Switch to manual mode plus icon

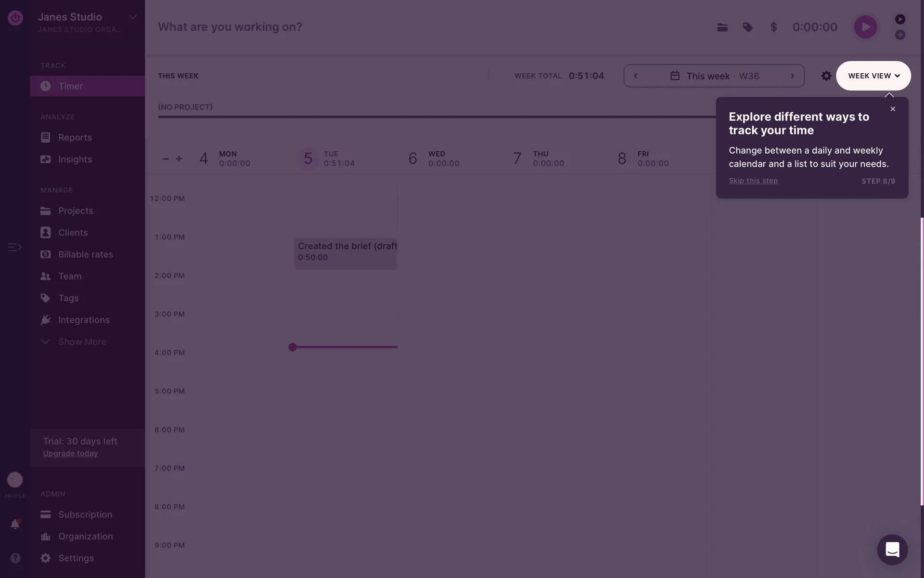[x=900, y=35]
